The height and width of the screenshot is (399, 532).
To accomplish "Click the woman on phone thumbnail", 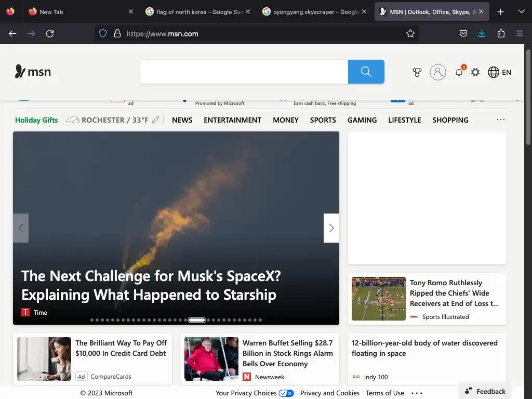I will 44,358.
